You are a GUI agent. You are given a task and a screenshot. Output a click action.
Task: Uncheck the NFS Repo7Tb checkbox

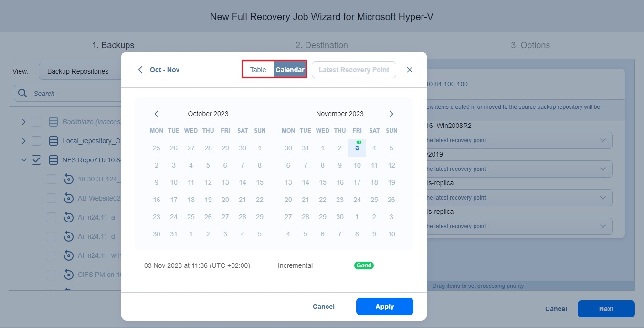point(36,160)
